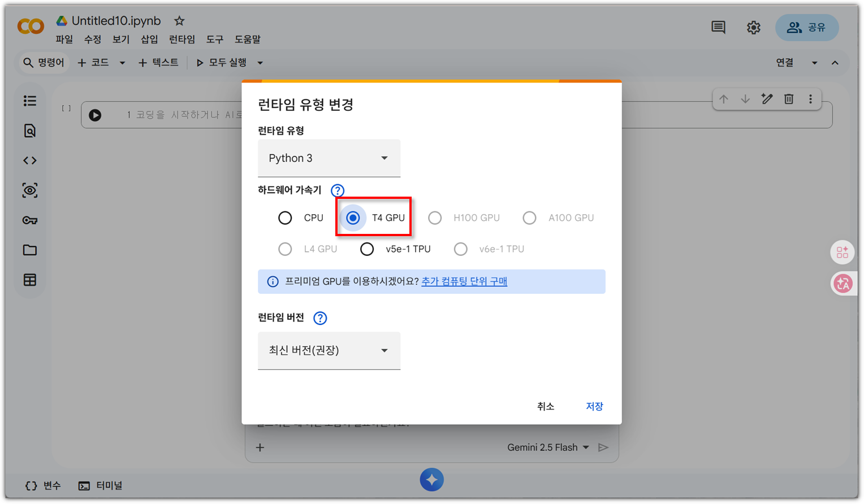Click hardware accelerator help question icon
This screenshot has width=864, height=504.
[x=338, y=190]
